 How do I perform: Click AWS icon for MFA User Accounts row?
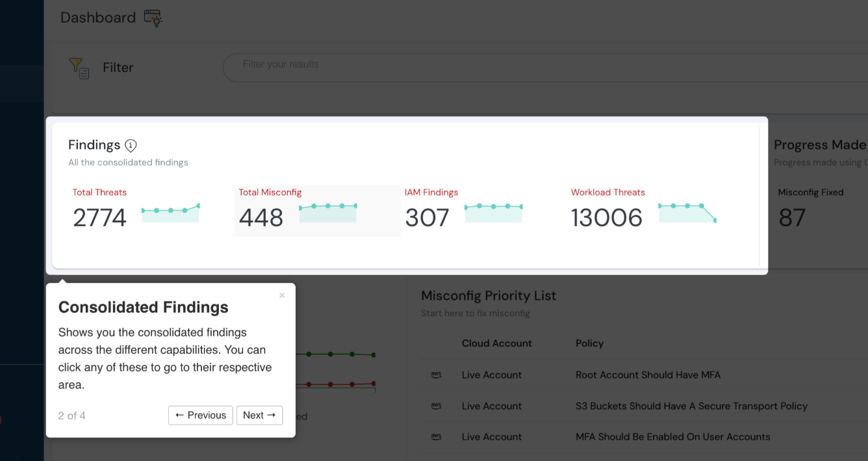point(436,437)
